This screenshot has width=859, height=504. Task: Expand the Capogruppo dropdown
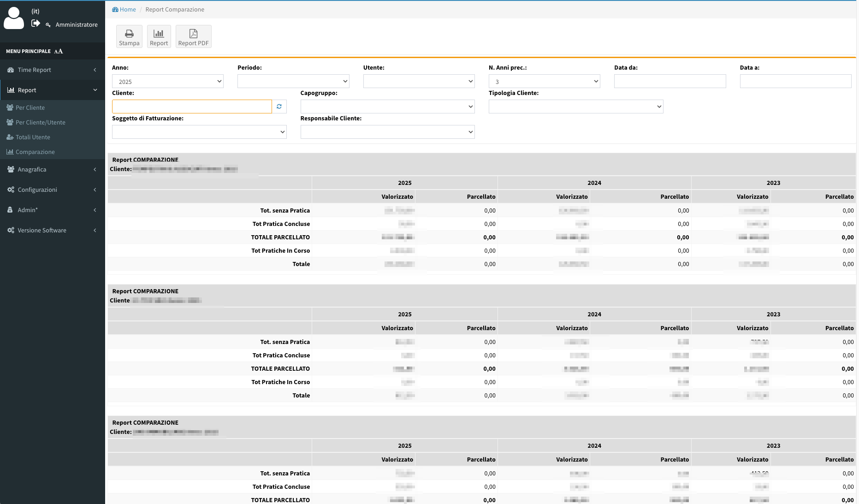(387, 107)
